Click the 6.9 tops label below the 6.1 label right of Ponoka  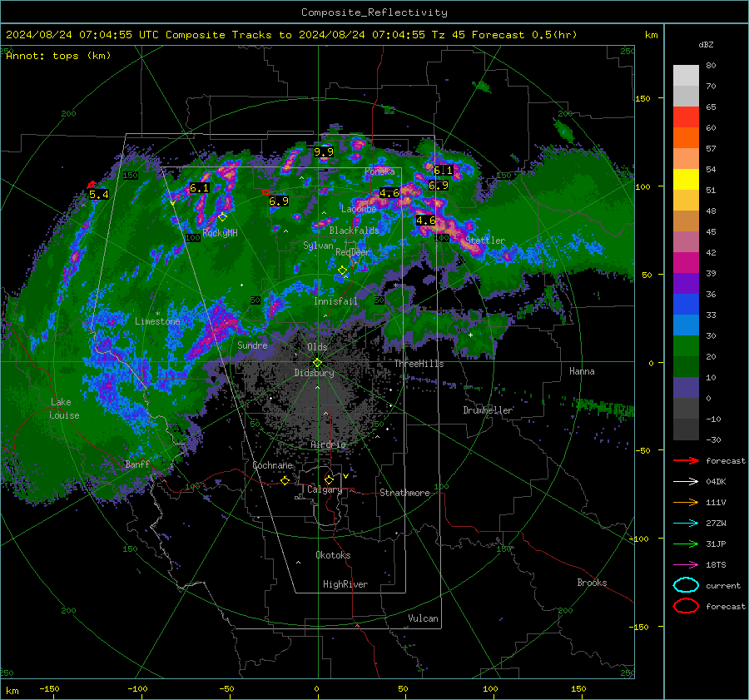coord(438,186)
